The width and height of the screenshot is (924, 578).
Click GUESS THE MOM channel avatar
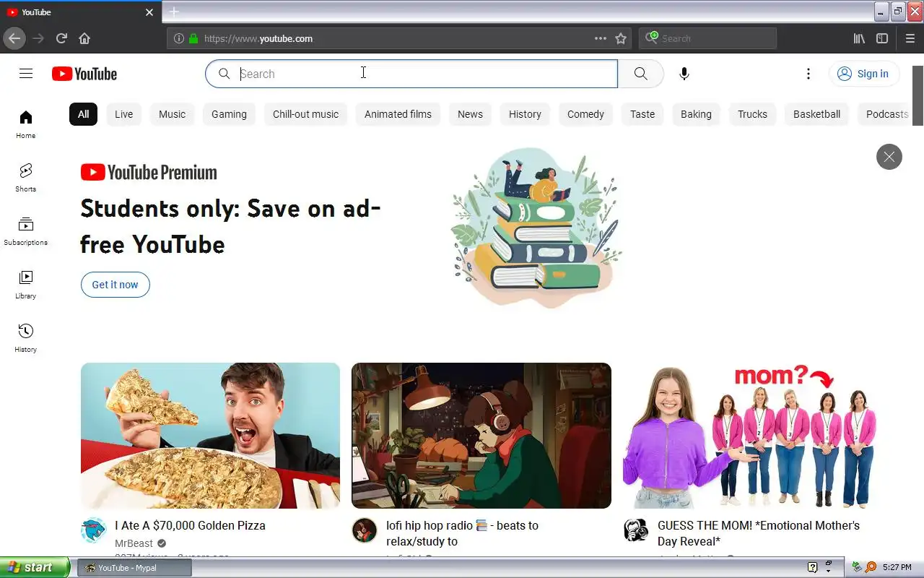[x=636, y=531]
